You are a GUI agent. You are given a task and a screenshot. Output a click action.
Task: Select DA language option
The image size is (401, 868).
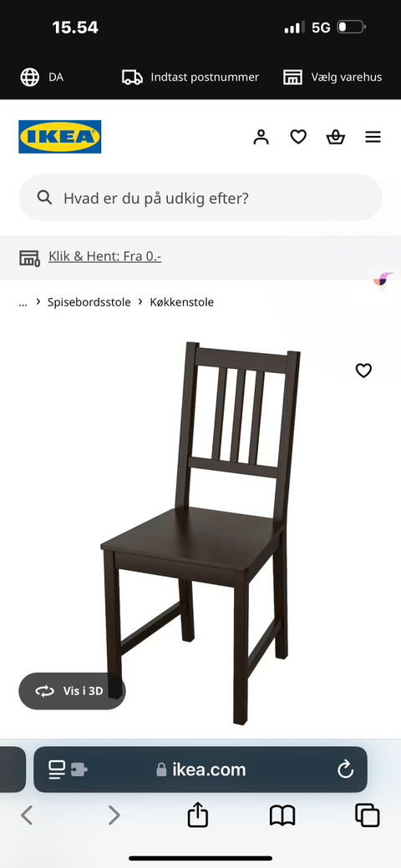click(x=56, y=78)
